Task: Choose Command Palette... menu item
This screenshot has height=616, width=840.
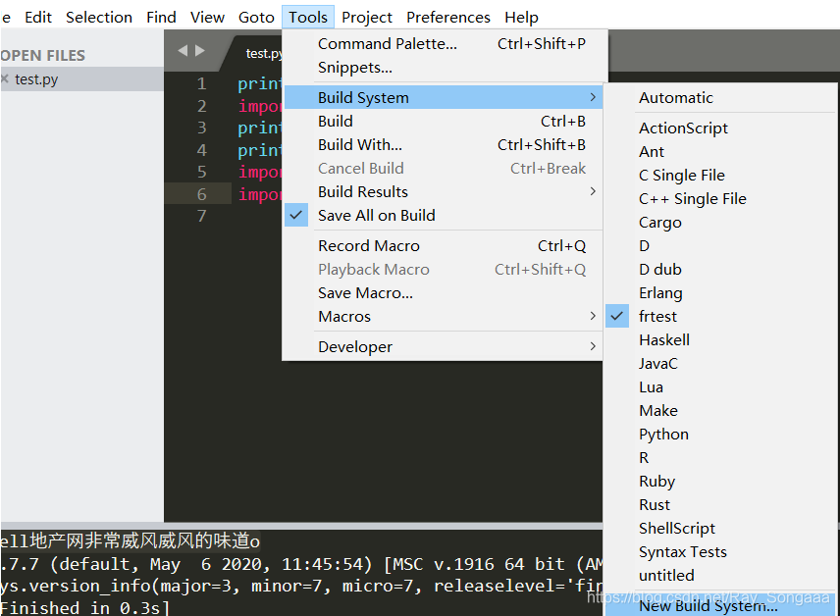Action: point(443,43)
